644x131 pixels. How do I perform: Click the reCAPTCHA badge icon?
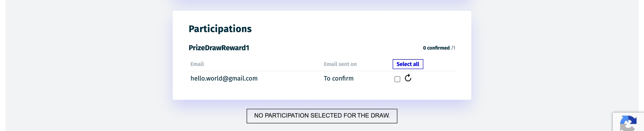click(x=628, y=123)
